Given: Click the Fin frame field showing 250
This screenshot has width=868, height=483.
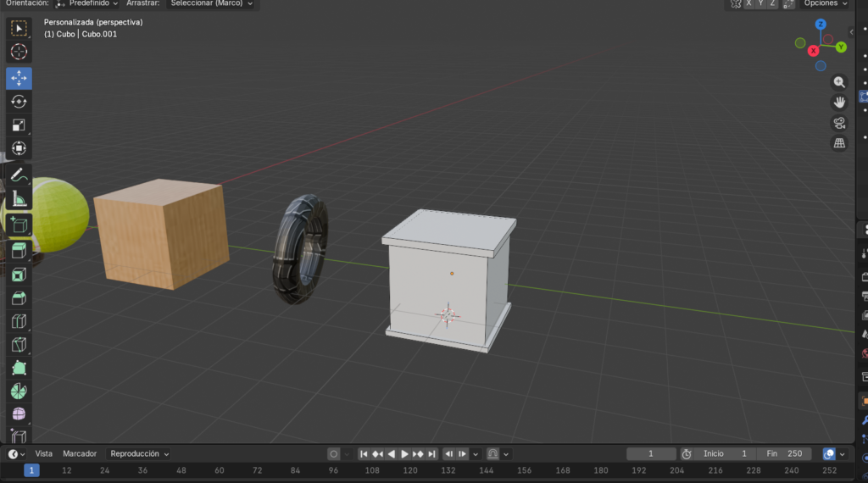Looking at the screenshot, I should [x=784, y=454].
